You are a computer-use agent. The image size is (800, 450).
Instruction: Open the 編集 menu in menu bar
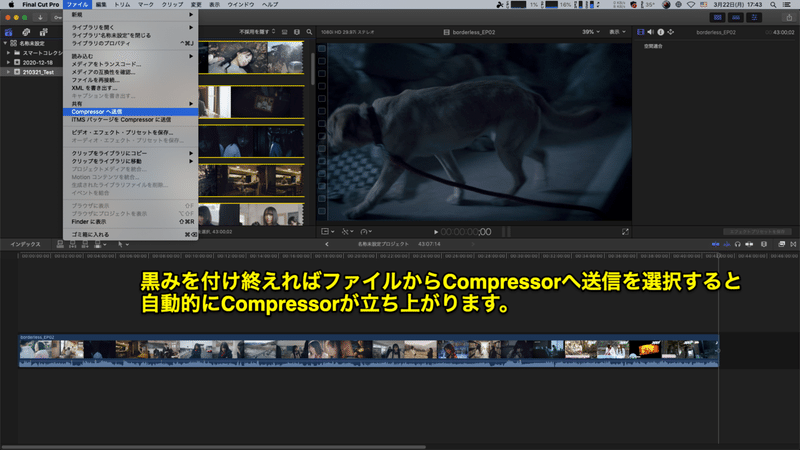coord(101,5)
